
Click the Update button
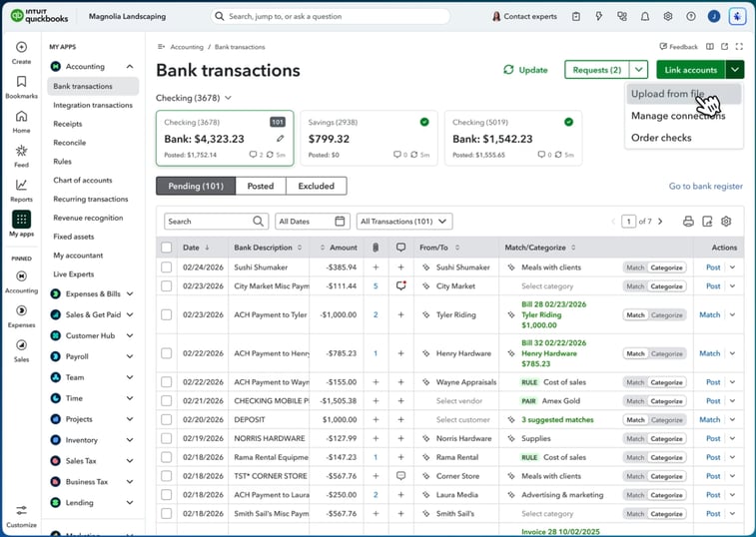525,70
